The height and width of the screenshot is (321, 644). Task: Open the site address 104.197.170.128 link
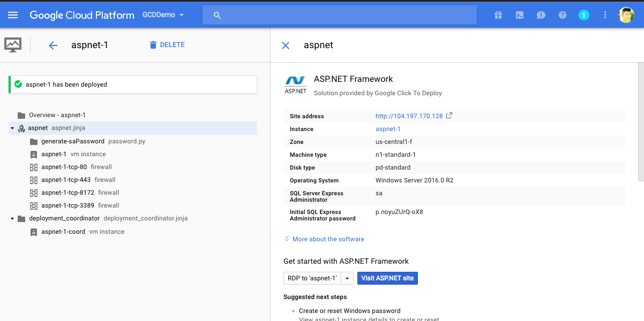coord(409,116)
